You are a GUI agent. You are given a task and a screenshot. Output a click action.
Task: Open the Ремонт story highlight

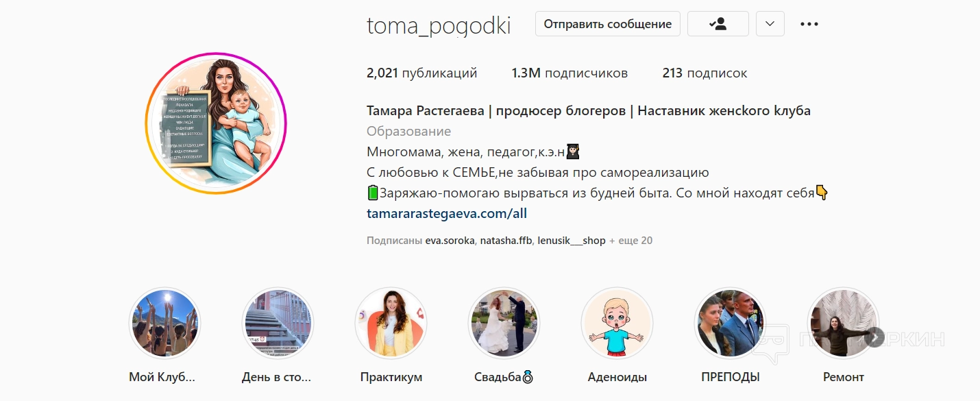843,323
